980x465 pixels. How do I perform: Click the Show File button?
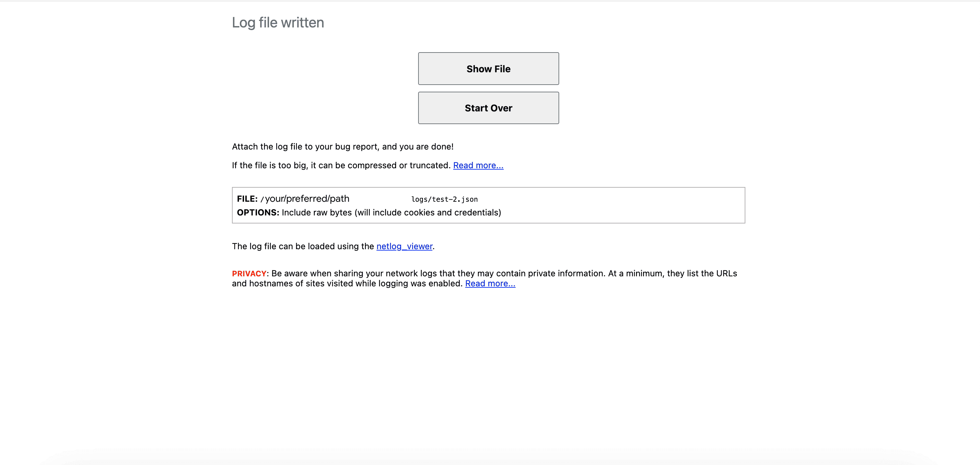pos(488,69)
